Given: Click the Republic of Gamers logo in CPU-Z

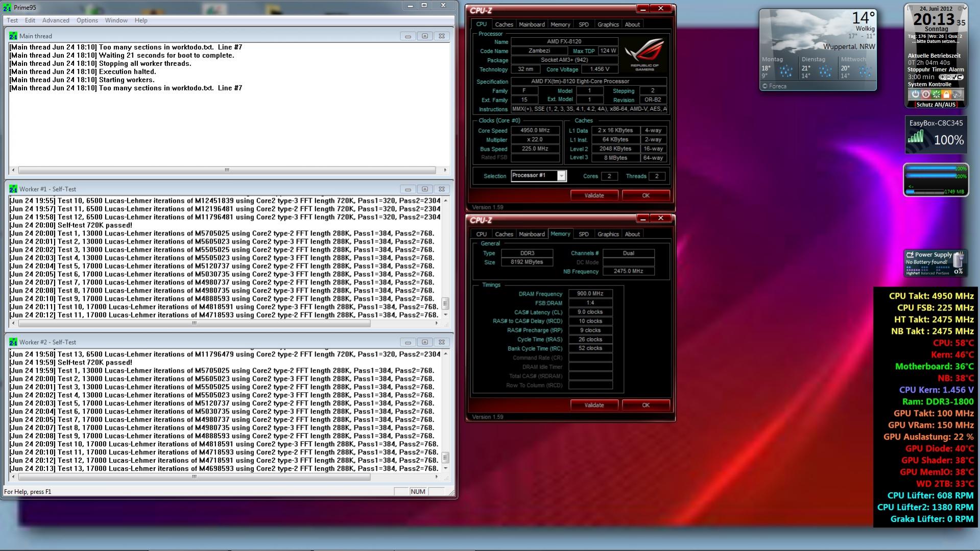Looking at the screenshot, I should point(644,55).
